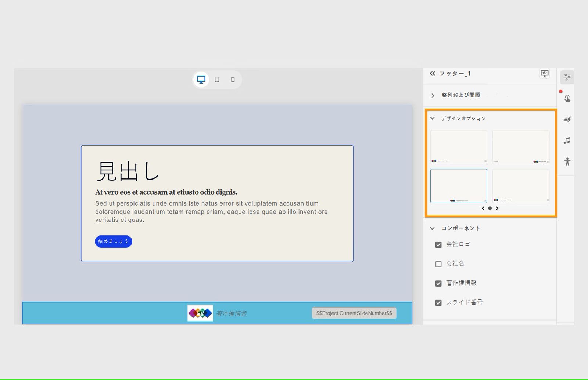The image size is (588, 380).
Task: Go to next design options page arrow
Action: pos(497,208)
